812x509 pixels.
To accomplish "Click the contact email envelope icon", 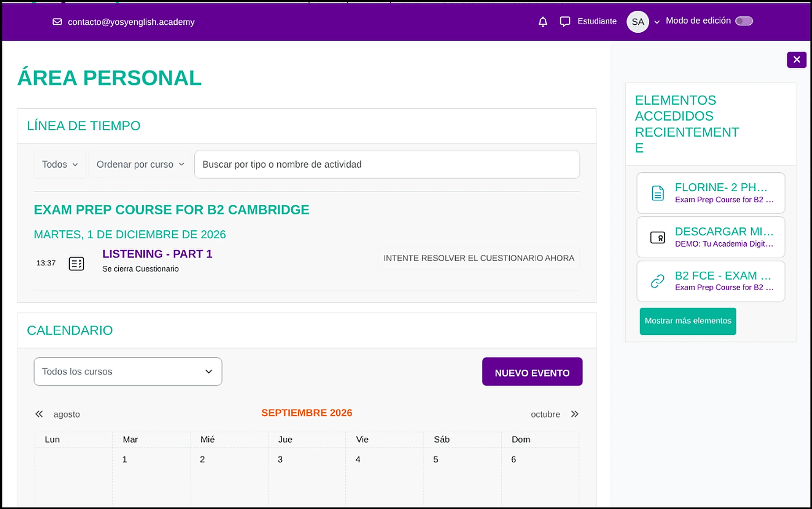I will tap(57, 22).
